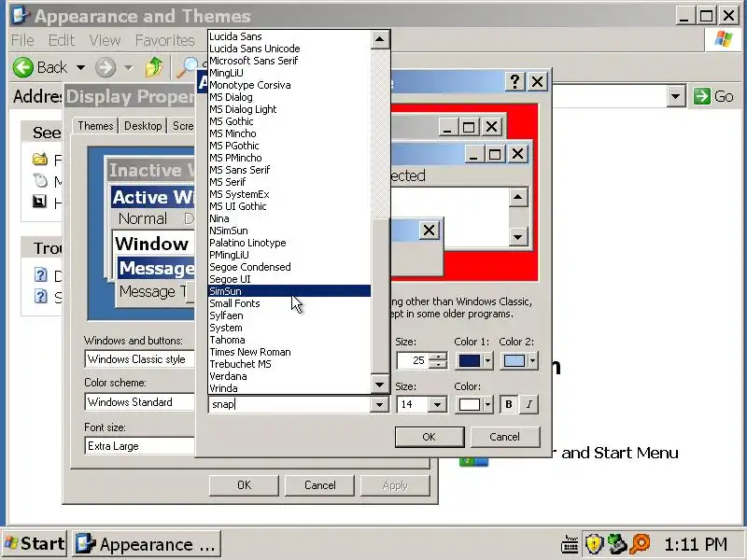
Task: Open the font name combo box arrow
Action: pyautogui.click(x=379, y=405)
